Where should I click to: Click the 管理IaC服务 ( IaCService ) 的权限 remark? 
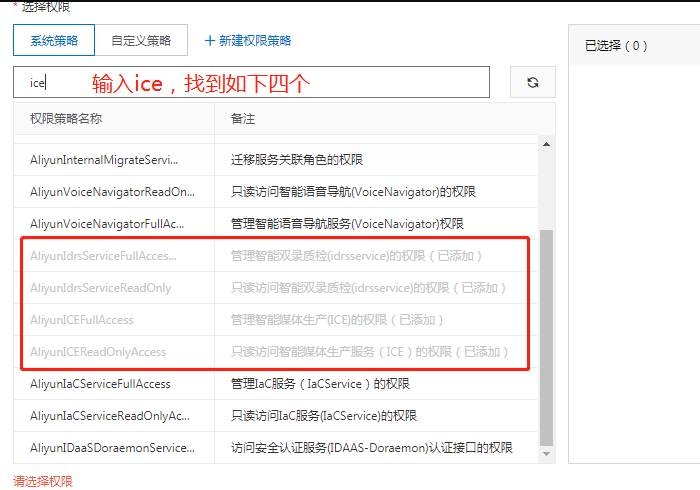click(x=320, y=384)
